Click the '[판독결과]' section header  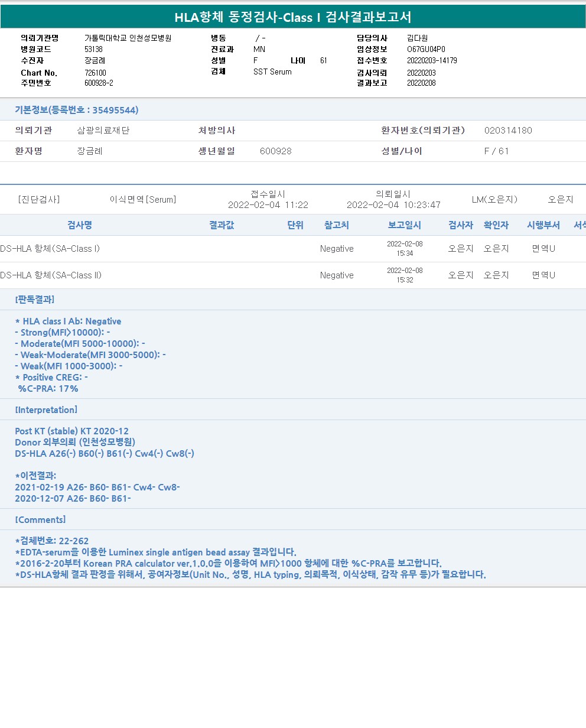coord(35,300)
